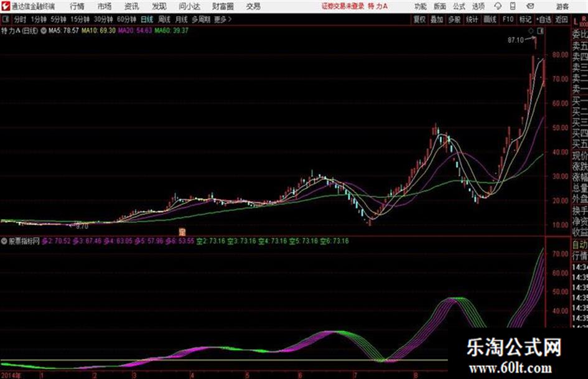Click the 80.00 price axis label
The width and height of the screenshot is (588, 379).
point(560,55)
